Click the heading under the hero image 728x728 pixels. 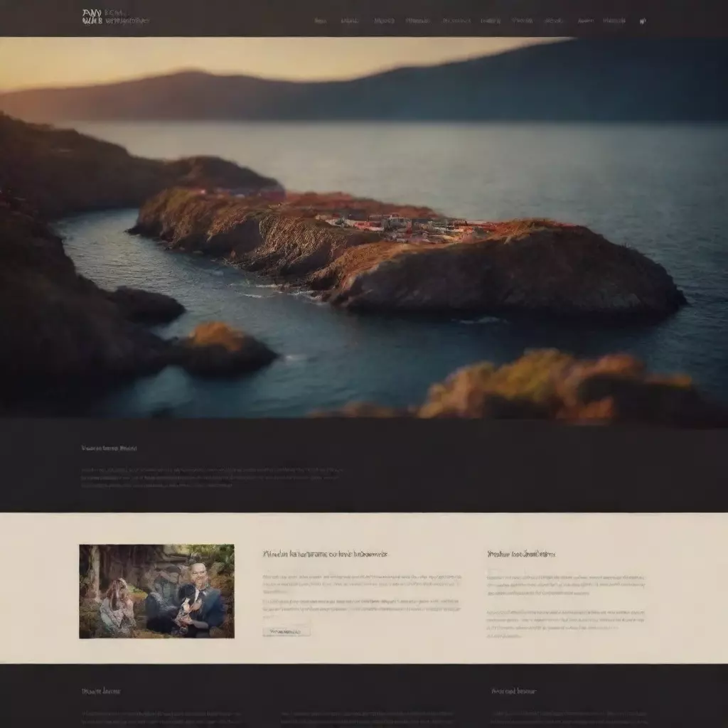pyautogui.click(x=109, y=449)
